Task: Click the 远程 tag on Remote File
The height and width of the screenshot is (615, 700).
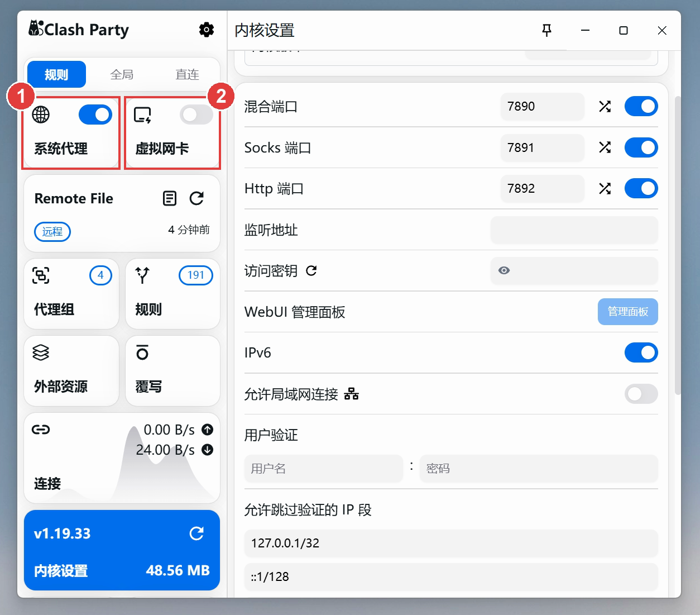Action: pyautogui.click(x=52, y=231)
